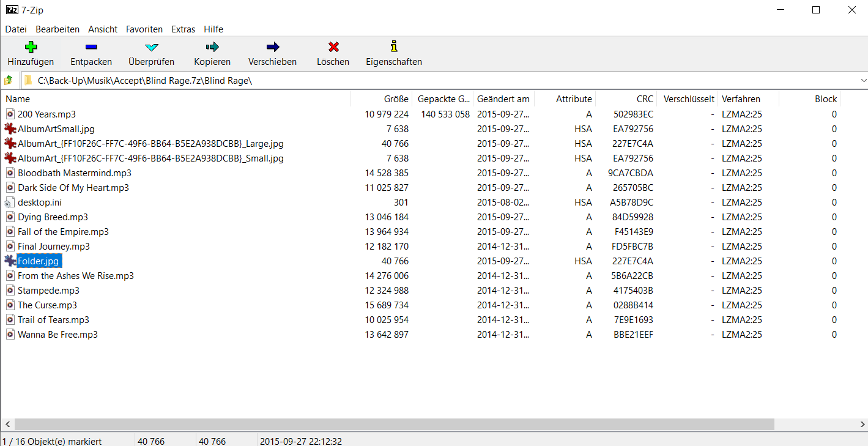Click the CRC value BBE21EEF
The image size is (868, 446).
[633, 335]
